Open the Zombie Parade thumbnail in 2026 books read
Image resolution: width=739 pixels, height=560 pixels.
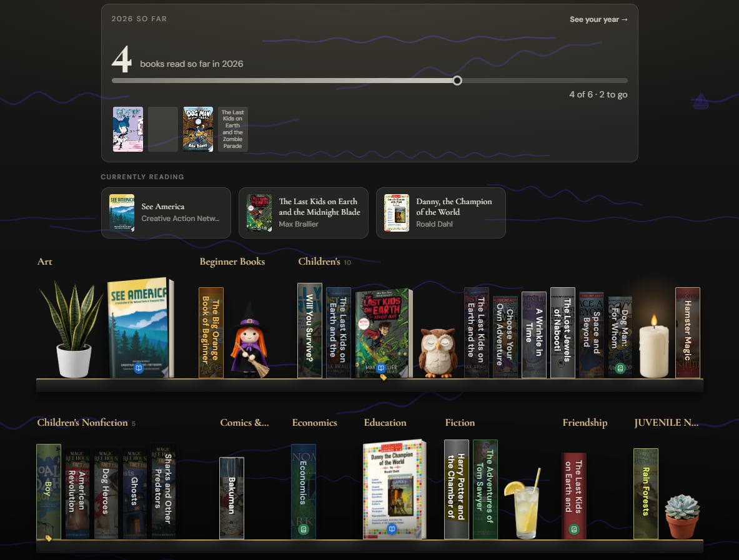233,129
